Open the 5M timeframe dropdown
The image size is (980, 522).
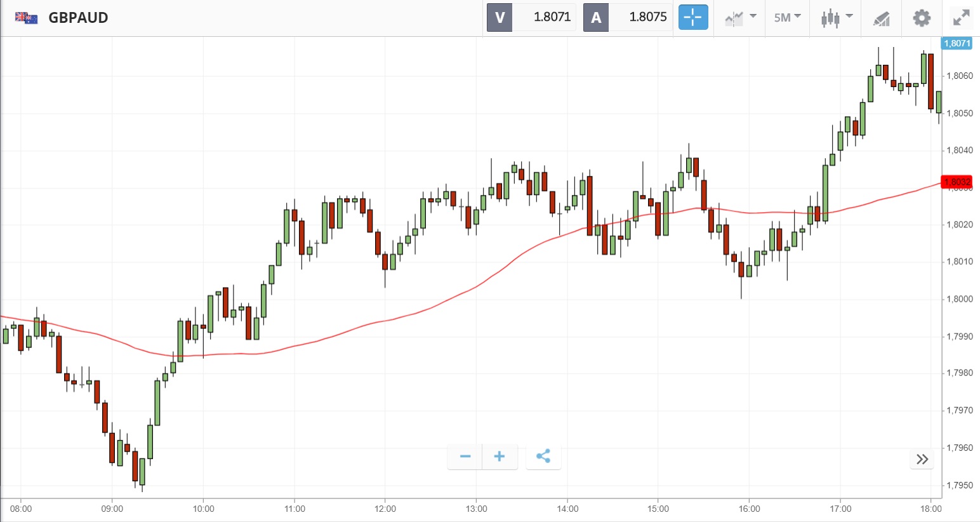pos(787,18)
